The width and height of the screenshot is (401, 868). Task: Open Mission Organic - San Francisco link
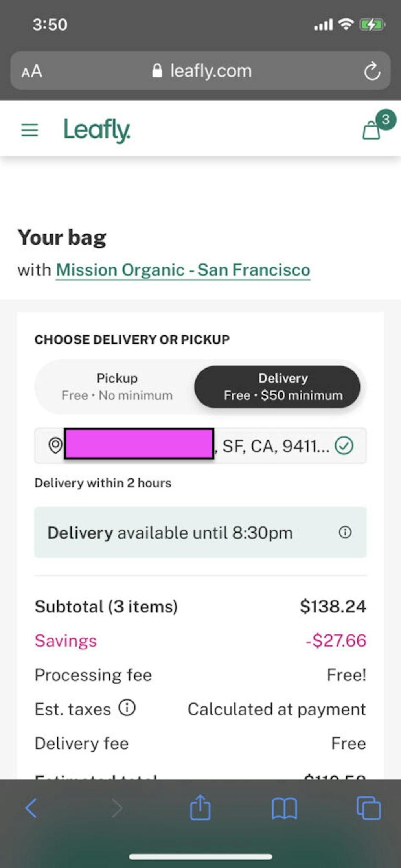183,270
